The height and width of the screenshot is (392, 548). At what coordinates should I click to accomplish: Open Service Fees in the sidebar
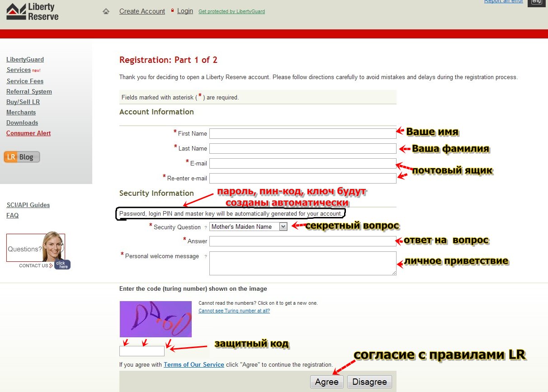pyautogui.click(x=25, y=81)
